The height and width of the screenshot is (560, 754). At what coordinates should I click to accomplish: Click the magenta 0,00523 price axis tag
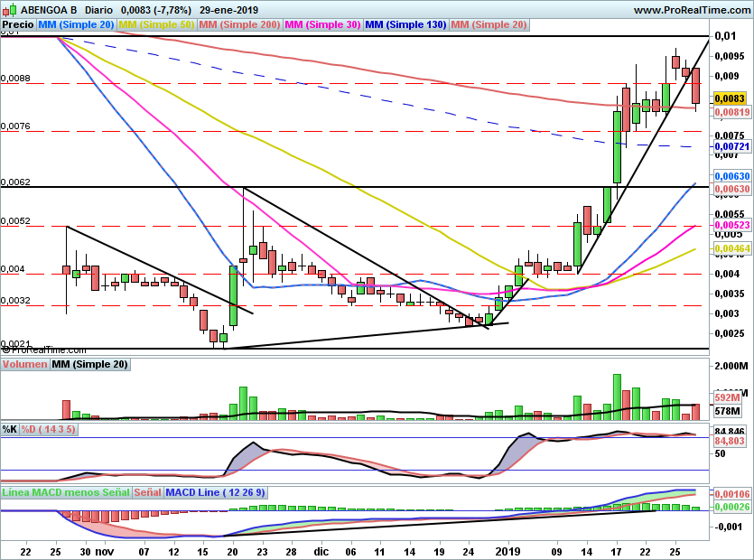tap(731, 225)
